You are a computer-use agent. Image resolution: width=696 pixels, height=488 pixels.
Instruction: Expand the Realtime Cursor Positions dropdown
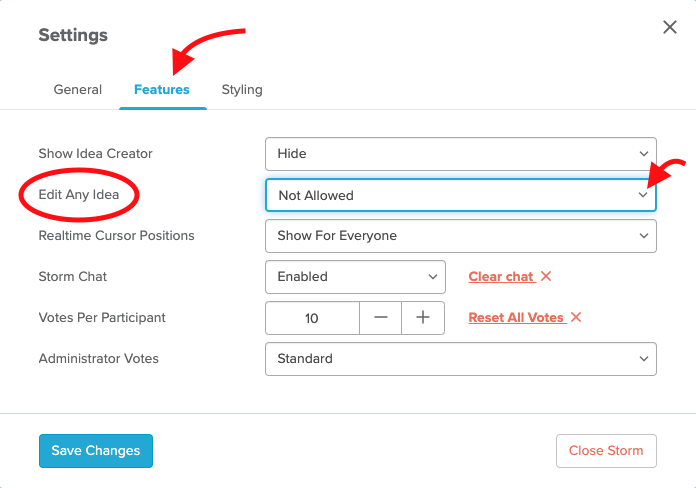pos(461,236)
